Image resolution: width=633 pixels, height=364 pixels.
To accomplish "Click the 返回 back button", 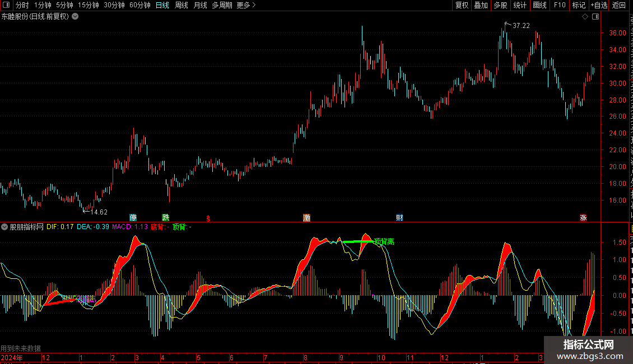I will pos(619,5).
